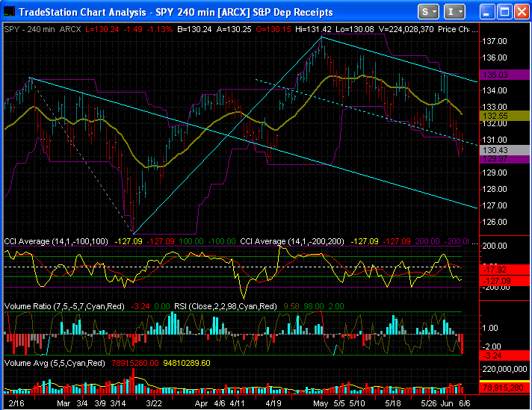Image resolution: width=532 pixels, height=410 pixels.
Task: Click the 'May' month marker on time axis
Action: [321, 403]
